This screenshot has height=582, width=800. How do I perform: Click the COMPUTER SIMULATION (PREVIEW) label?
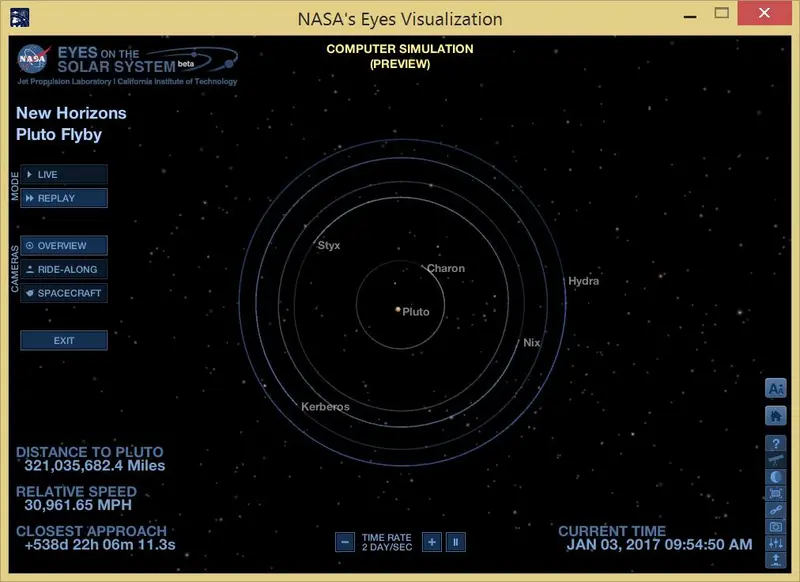tap(400, 56)
